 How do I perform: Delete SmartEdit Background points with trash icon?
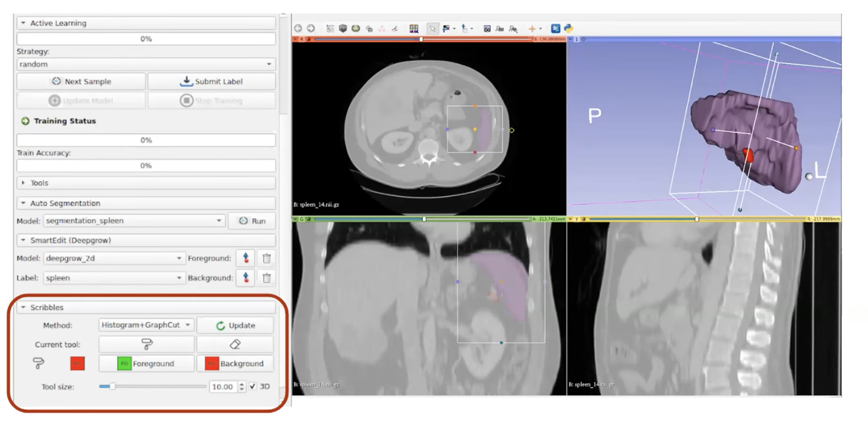pos(266,278)
